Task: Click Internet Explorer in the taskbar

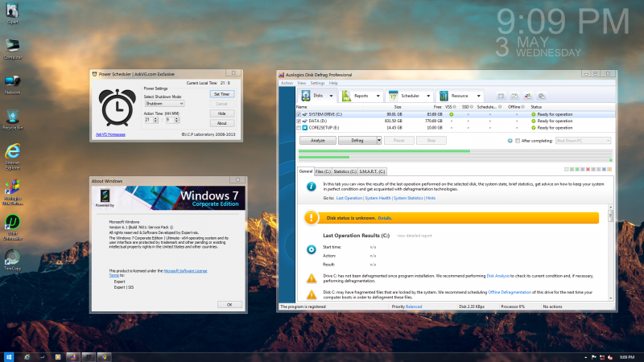Action: tap(27, 357)
